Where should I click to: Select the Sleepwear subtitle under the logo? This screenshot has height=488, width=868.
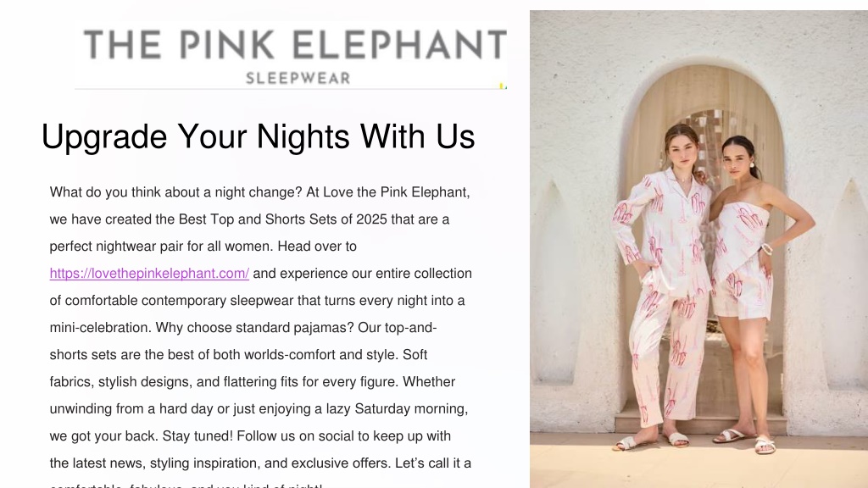click(298, 78)
